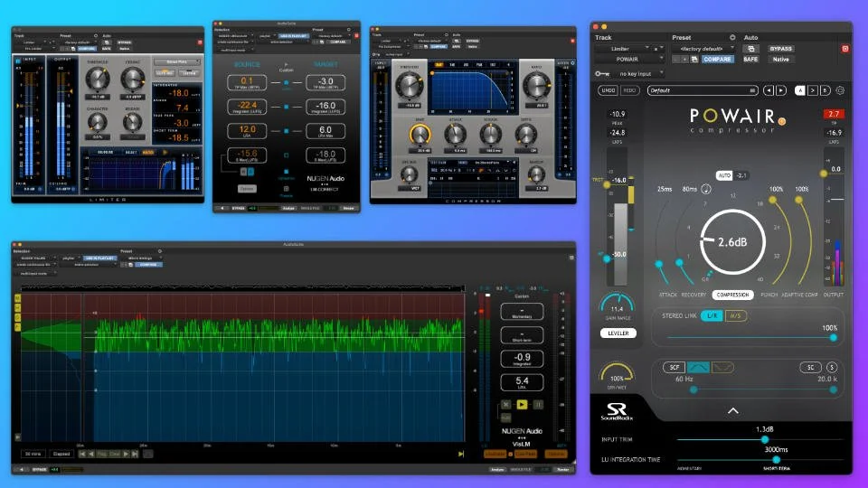
Task: Click POWAIR stereo link amount slider handle
Action: point(833,337)
